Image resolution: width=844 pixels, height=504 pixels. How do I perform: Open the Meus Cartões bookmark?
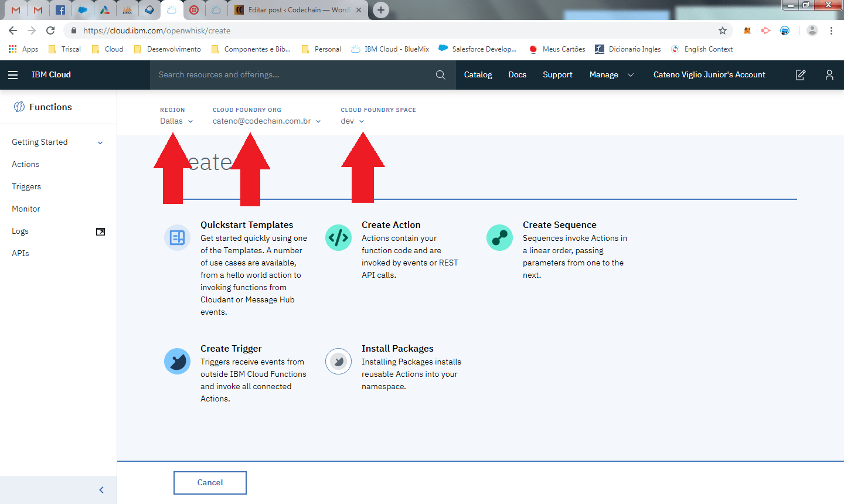(557, 49)
